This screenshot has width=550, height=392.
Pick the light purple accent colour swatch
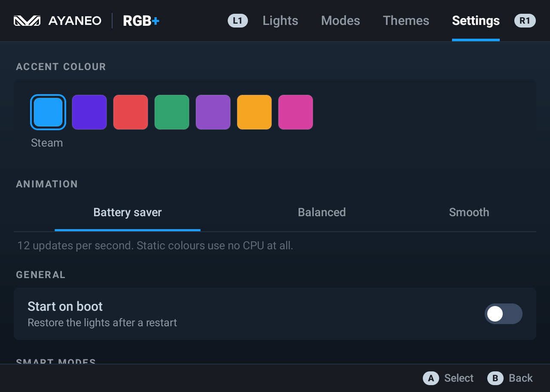point(213,112)
